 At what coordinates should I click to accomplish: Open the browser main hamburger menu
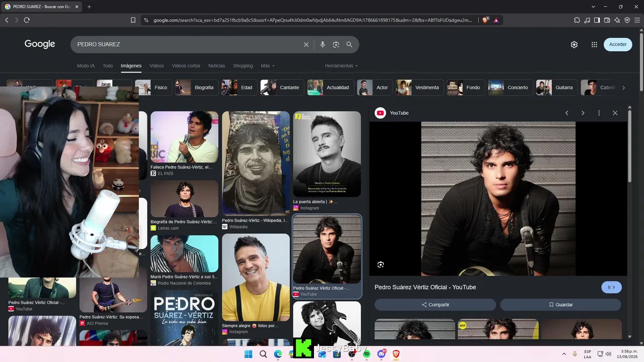pos(637,20)
